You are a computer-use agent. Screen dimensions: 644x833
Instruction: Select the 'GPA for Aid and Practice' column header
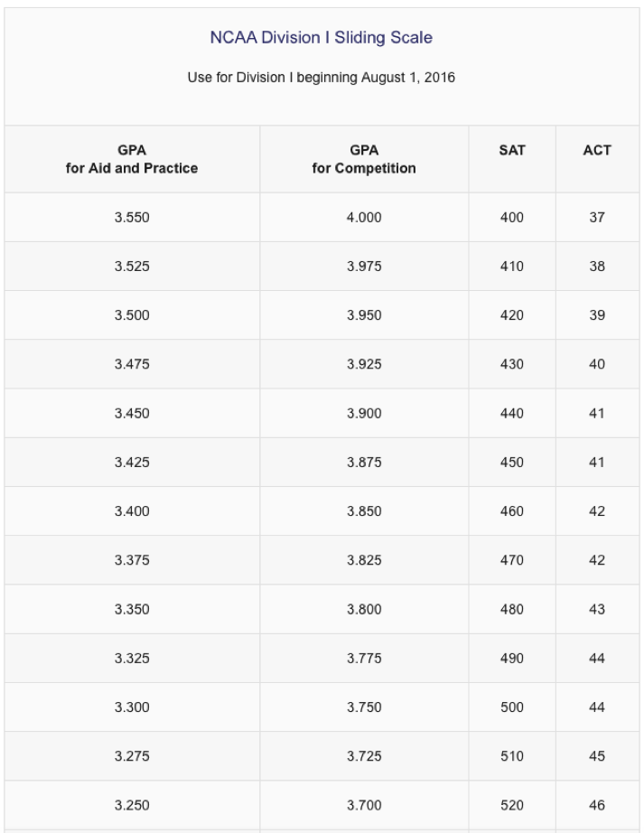coord(132,159)
